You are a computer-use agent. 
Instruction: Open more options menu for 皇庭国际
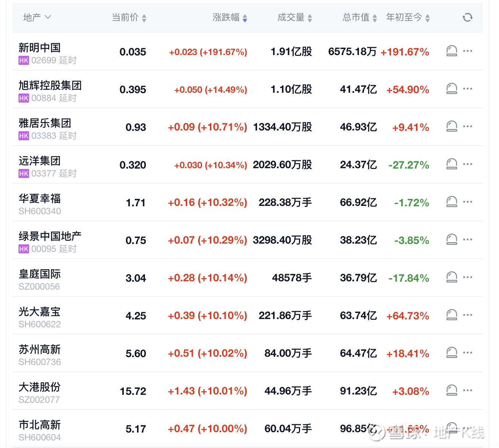click(x=468, y=277)
